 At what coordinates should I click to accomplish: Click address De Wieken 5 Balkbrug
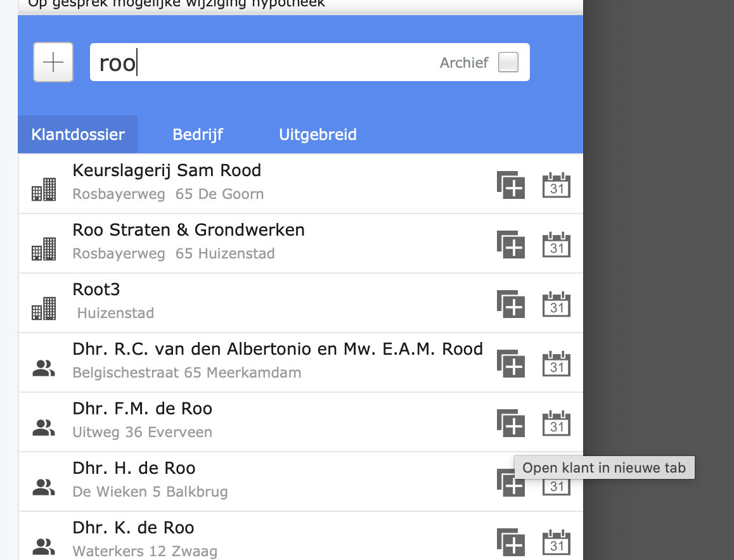pyautogui.click(x=150, y=492)
